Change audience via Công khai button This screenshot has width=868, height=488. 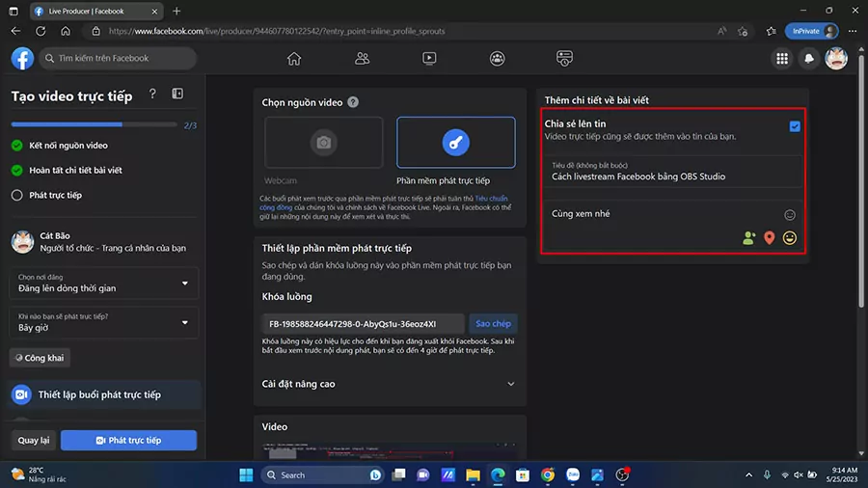[40, 358]
